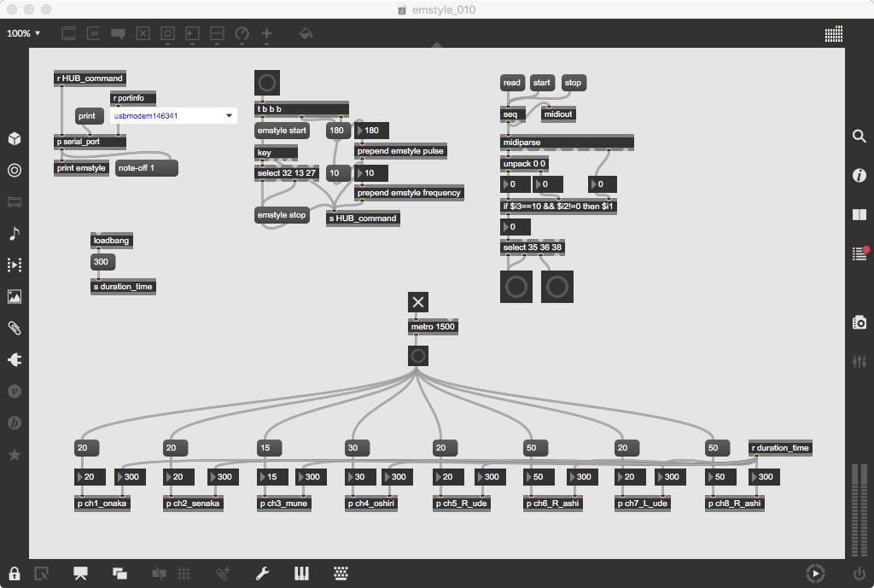Open the Reference book icon

tap(859, 214)
